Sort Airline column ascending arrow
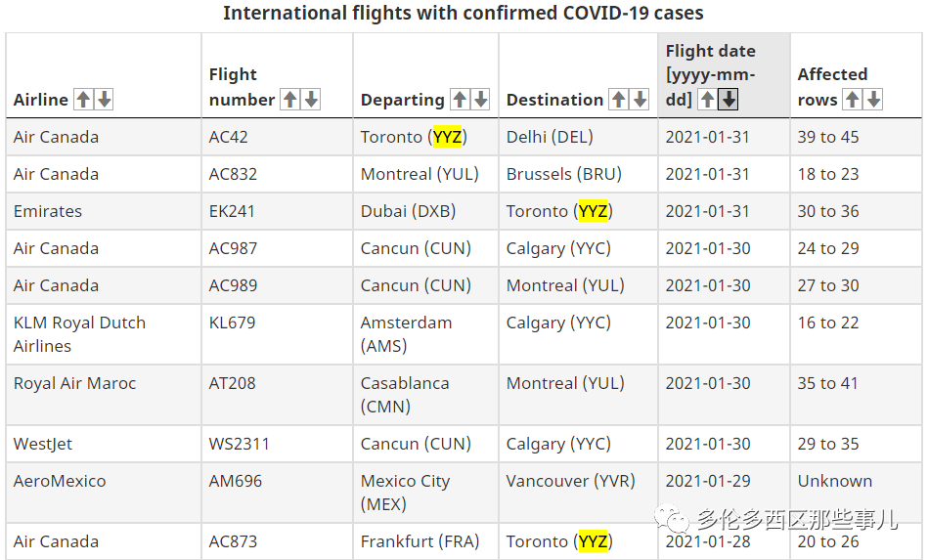 83,100
